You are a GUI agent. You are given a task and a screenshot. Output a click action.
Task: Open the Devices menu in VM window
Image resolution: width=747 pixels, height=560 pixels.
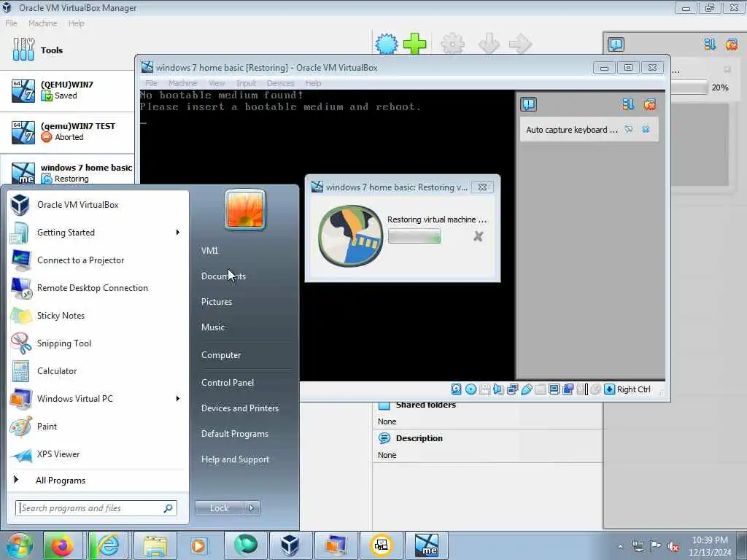[x=280, y=83]
